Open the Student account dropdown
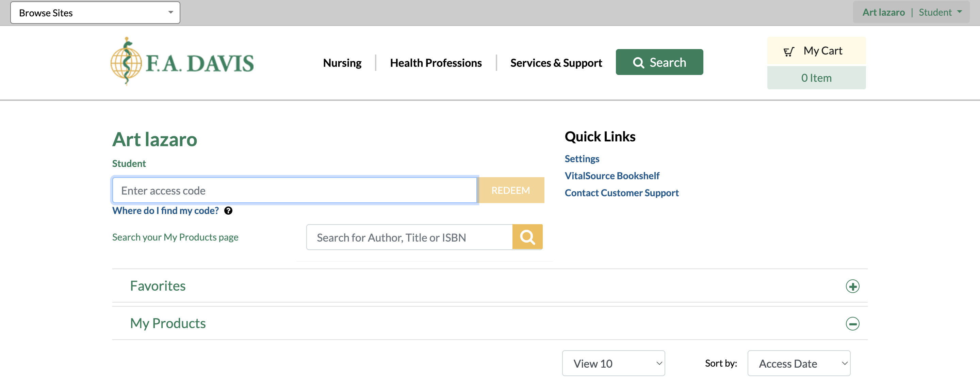 tap(940, 12)
